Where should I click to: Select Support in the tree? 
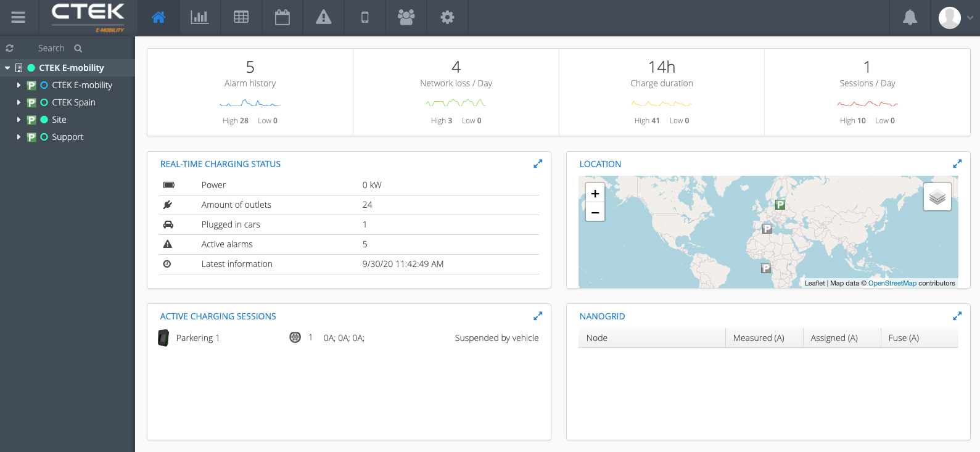pyautogui.click(x=68, y=137)
